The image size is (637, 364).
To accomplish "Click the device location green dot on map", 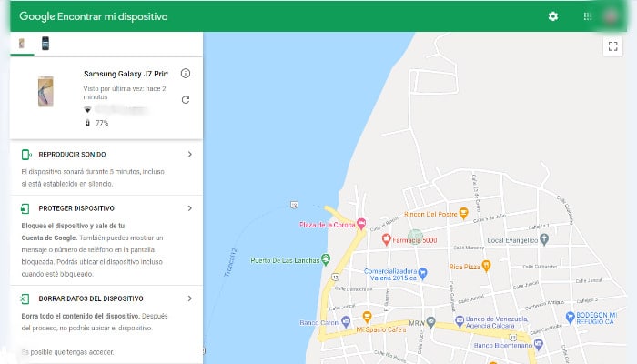I will point(415,237).
